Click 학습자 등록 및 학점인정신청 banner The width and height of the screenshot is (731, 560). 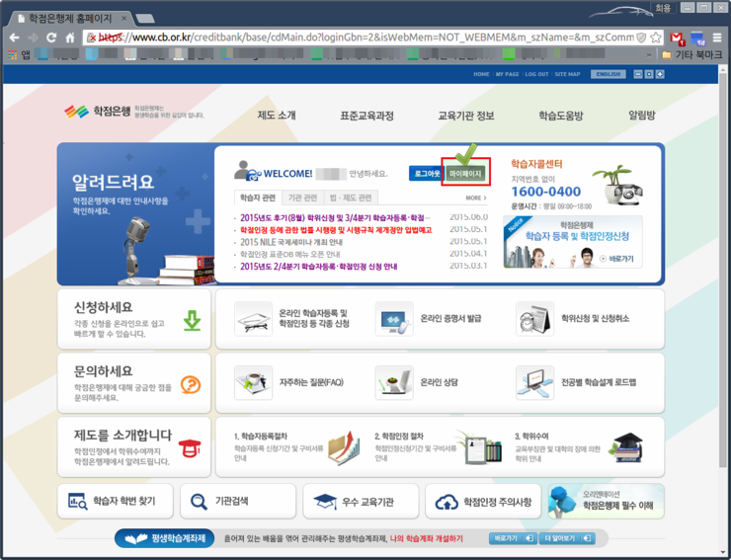point(573,242)
